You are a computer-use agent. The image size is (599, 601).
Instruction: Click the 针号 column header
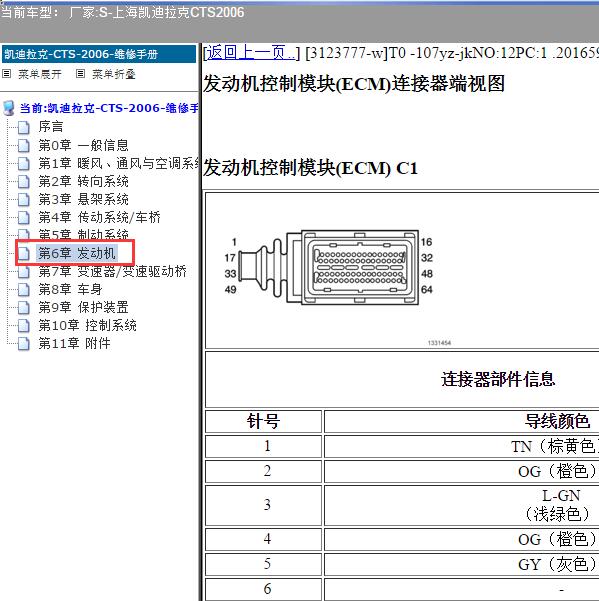tap(263, 421)
